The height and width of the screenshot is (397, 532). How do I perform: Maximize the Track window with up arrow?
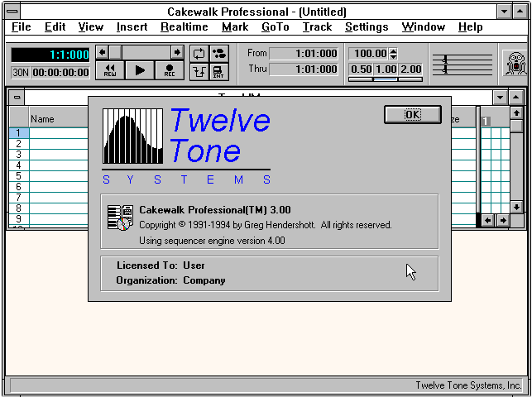[515, 98]
